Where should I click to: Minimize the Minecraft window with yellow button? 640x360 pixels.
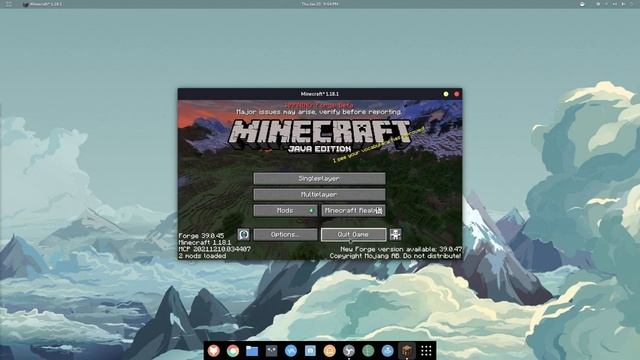point(446,94)
